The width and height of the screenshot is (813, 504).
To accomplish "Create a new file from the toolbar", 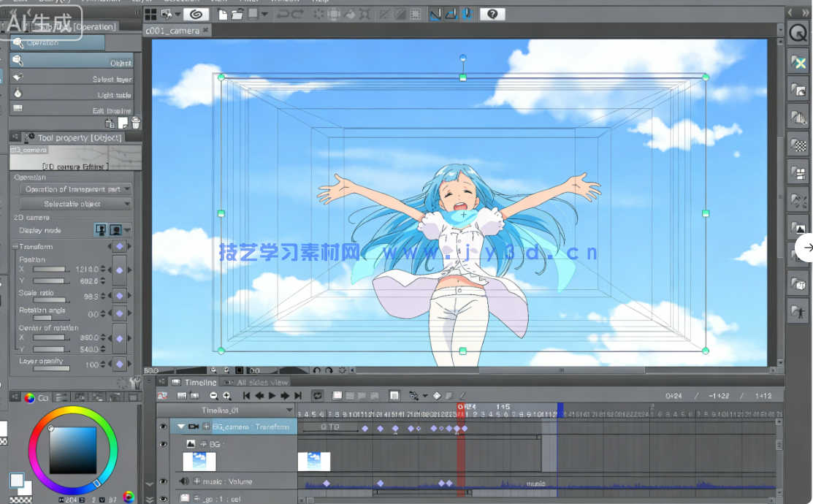I will (x=223, y=12).
